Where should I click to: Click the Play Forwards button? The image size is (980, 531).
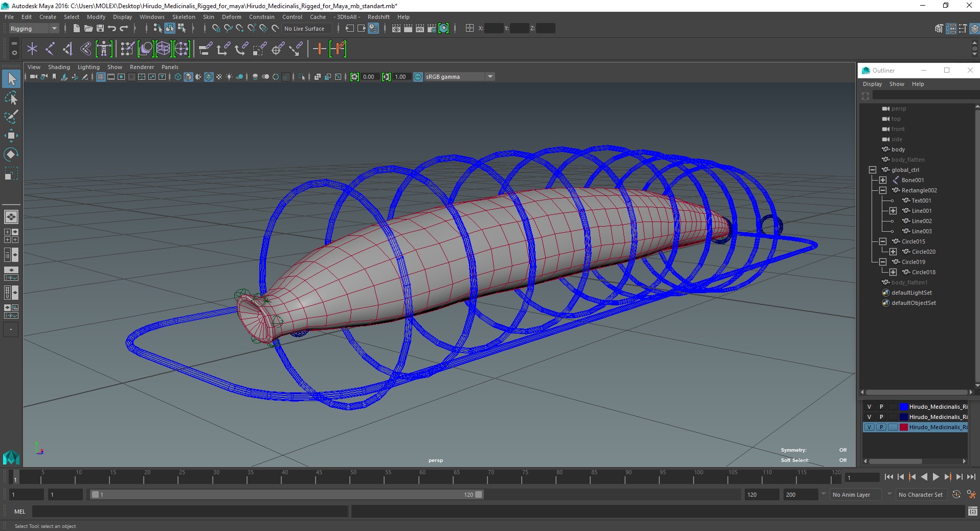[x=936, y=477]
